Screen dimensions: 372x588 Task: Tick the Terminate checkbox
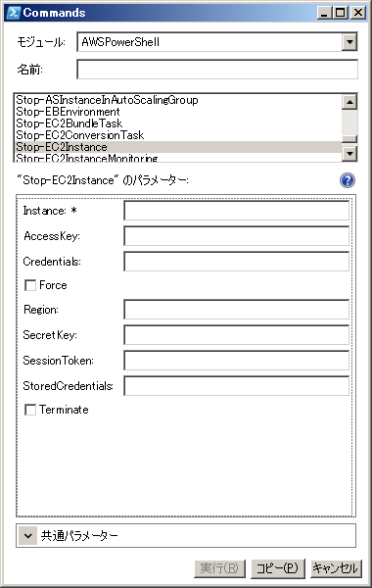[30, 410]
